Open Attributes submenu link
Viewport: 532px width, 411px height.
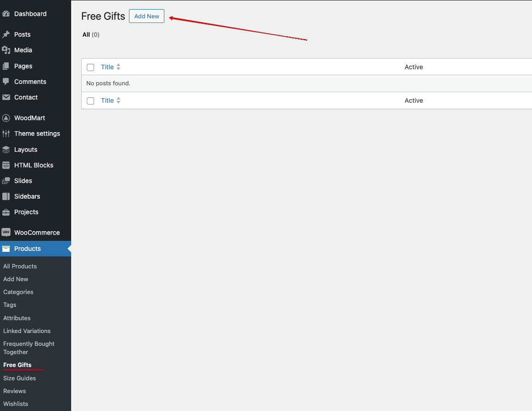(17, 318)
